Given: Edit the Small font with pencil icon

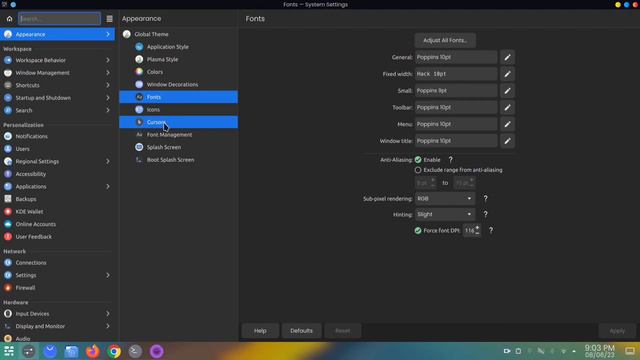Looking at the screenshot, I should [507, 91].
